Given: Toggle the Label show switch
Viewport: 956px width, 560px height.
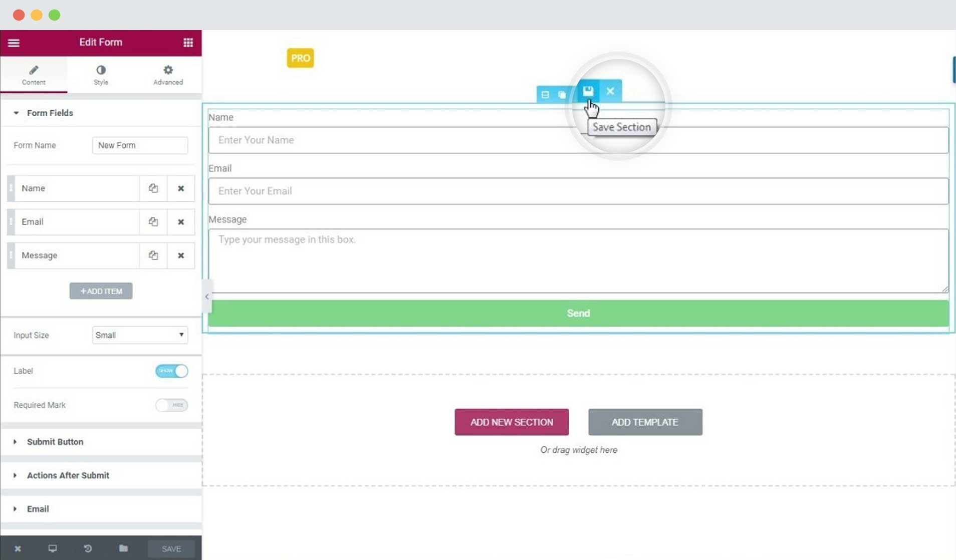Looking at the screenshot, I should tap(171, 371).
